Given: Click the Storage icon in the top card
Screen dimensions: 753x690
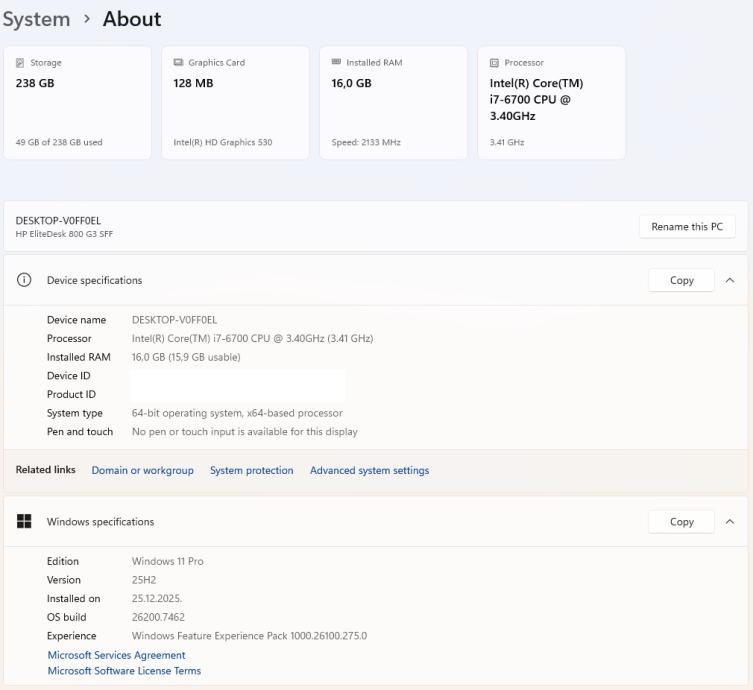Looking at the screenshot, I should [x=20, y=63].
